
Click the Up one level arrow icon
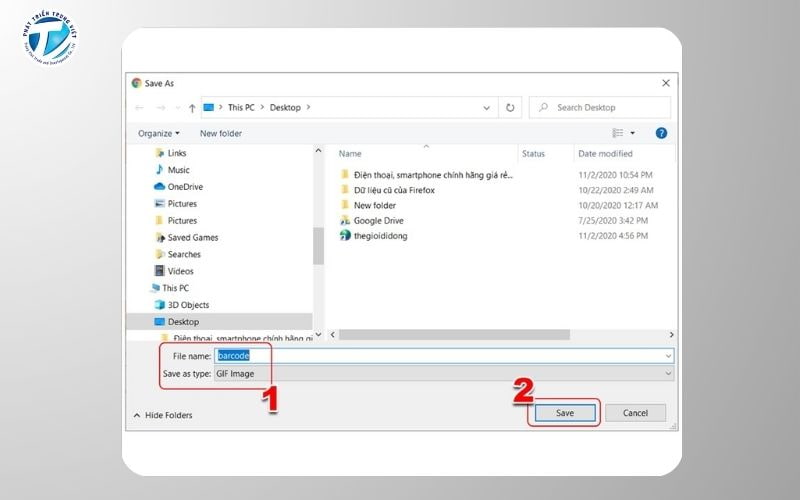[192, 108]
